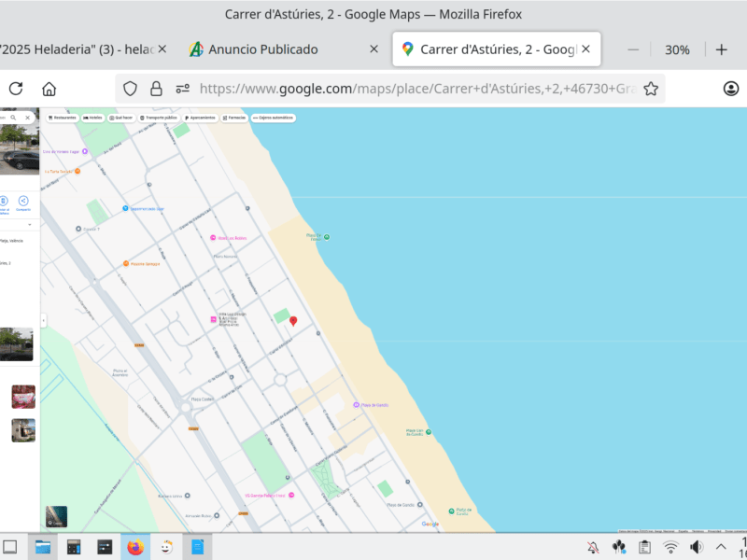This screenshot has height=560, width=747.
Task: Switch map layers with satellite thumbnail
Action: (56, 516)
